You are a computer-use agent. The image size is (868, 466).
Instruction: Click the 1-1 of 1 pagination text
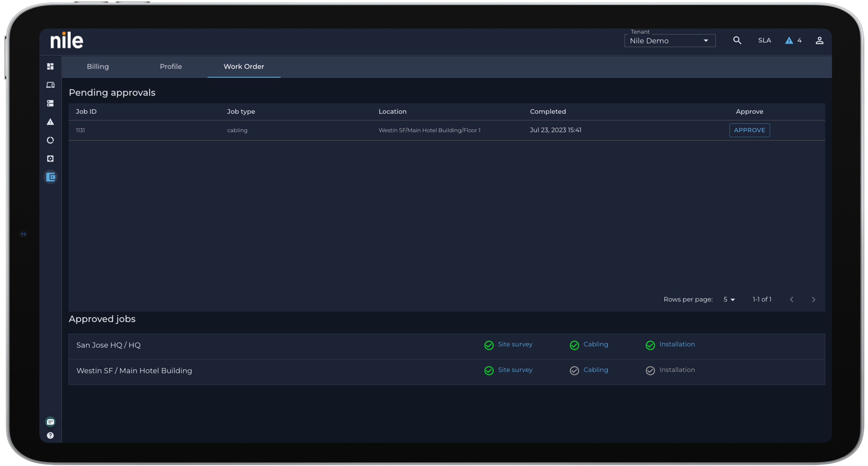point(762,299)
